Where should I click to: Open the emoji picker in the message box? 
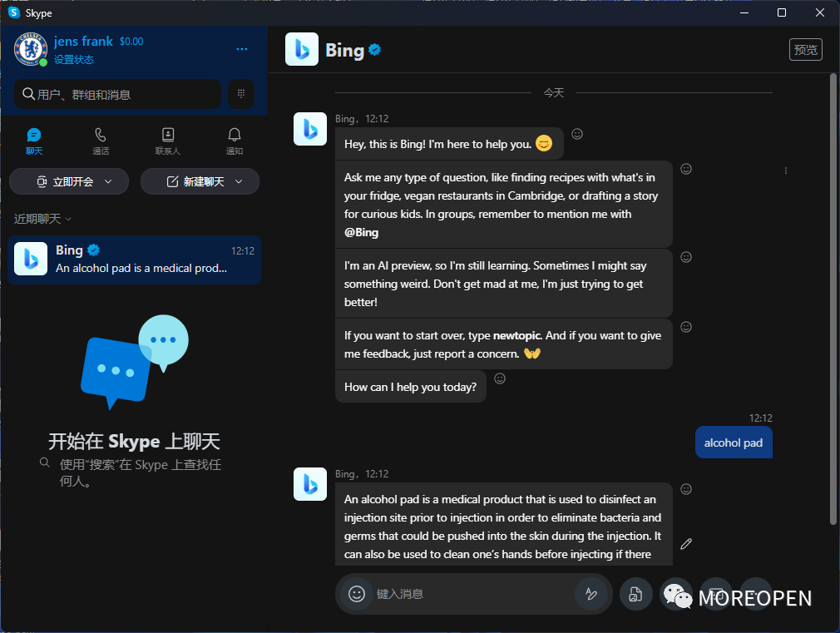357,594
